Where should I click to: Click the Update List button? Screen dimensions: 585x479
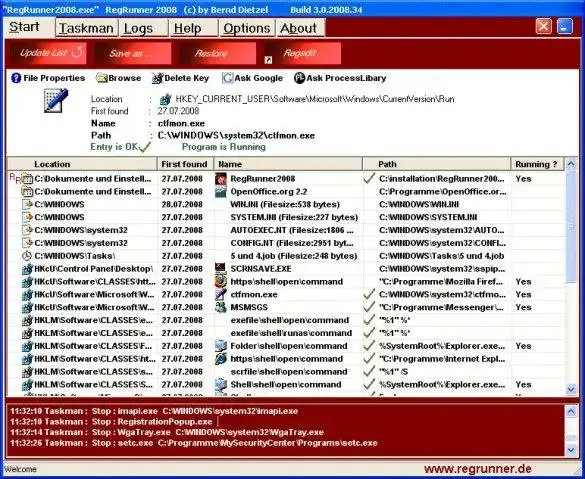tap(50, 53)
